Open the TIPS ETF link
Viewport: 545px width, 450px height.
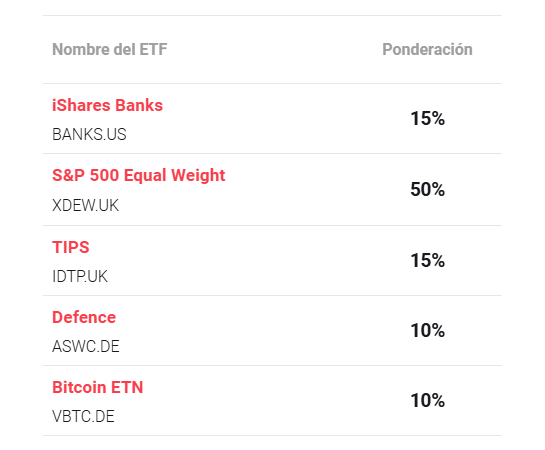point(71,247)
